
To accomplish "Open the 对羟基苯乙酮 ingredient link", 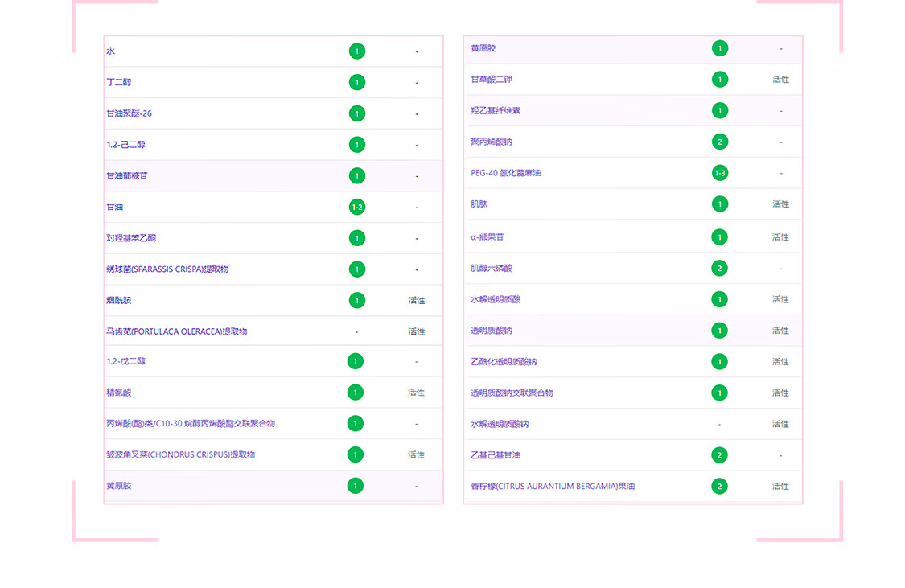I will click(x=131, y=238).
